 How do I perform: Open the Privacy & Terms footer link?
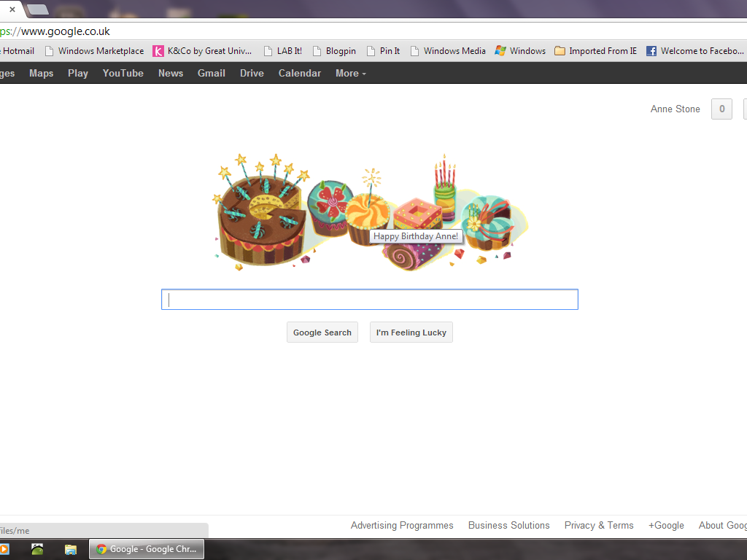(599, 525)
